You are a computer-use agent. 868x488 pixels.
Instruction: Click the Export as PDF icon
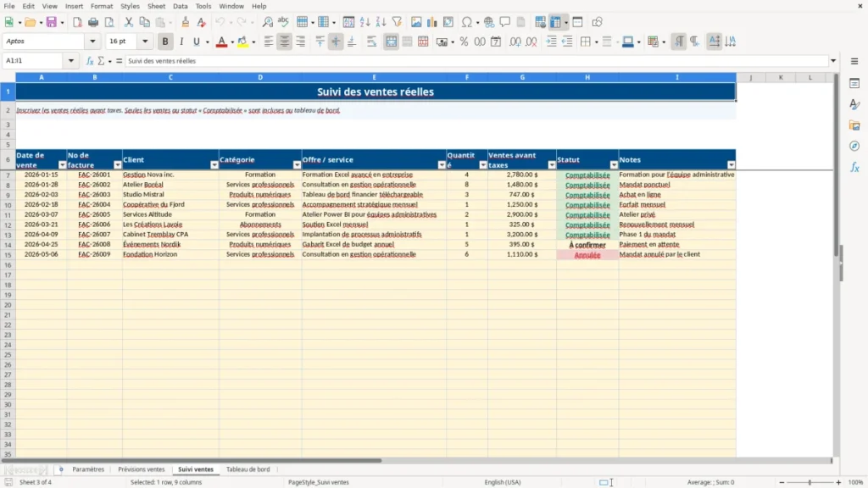[x=77, y=22]
